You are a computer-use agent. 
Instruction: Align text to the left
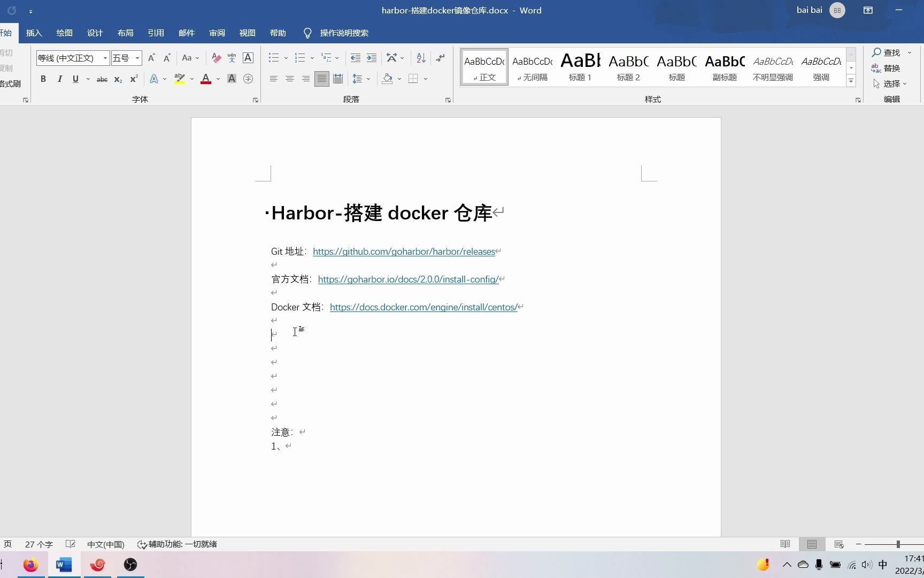coord(274,79)
